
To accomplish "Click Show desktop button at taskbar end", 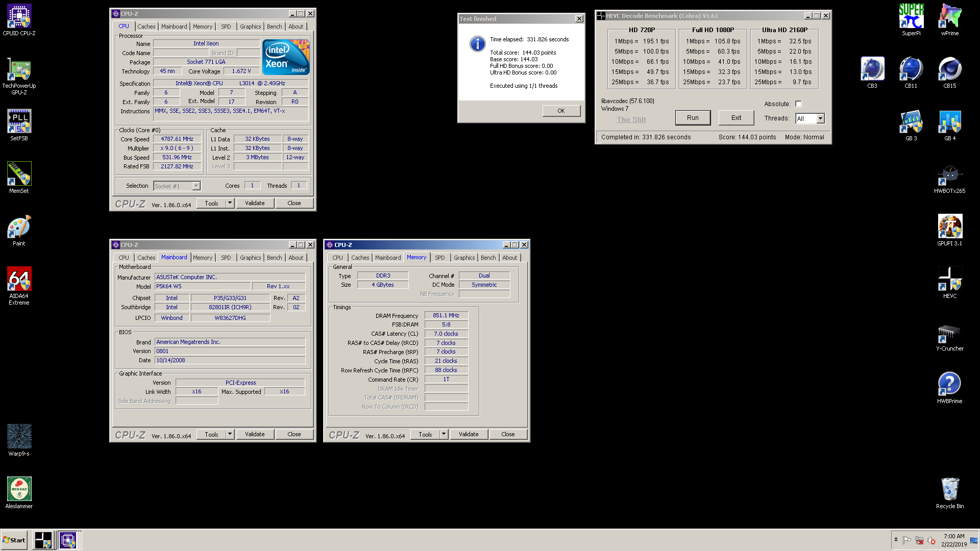I will tap(974, 540).
